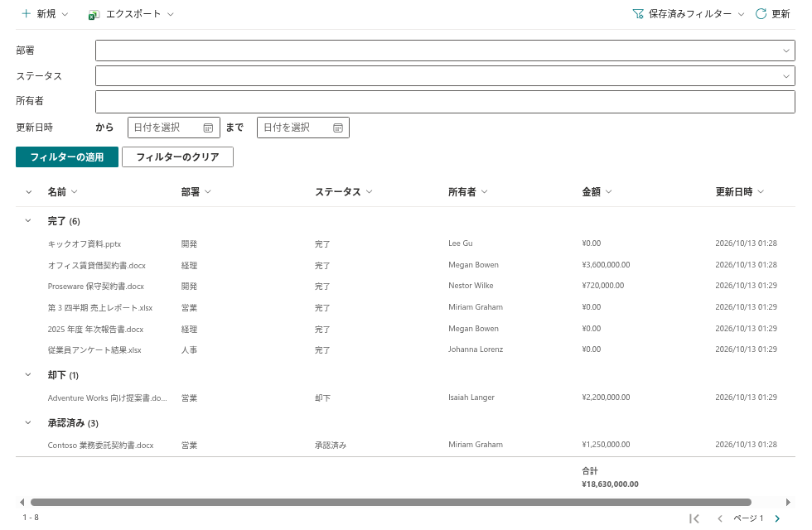Select 却下 status cell in row

(322, 398)
